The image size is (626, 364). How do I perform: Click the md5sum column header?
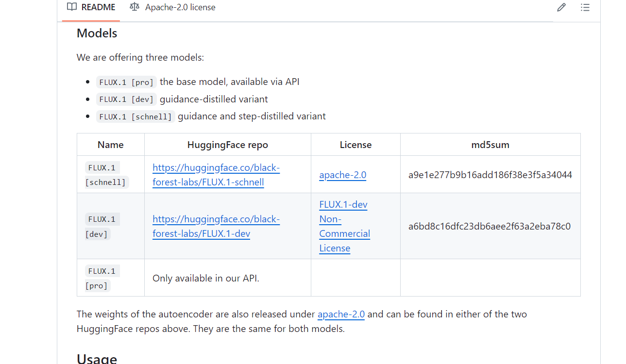[x=491, y=145]
